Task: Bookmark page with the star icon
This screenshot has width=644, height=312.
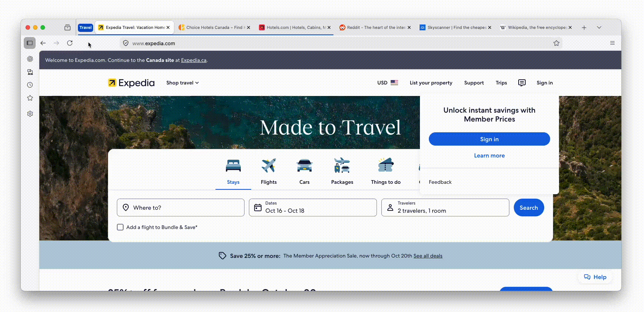Action: (x=556, y=43)
